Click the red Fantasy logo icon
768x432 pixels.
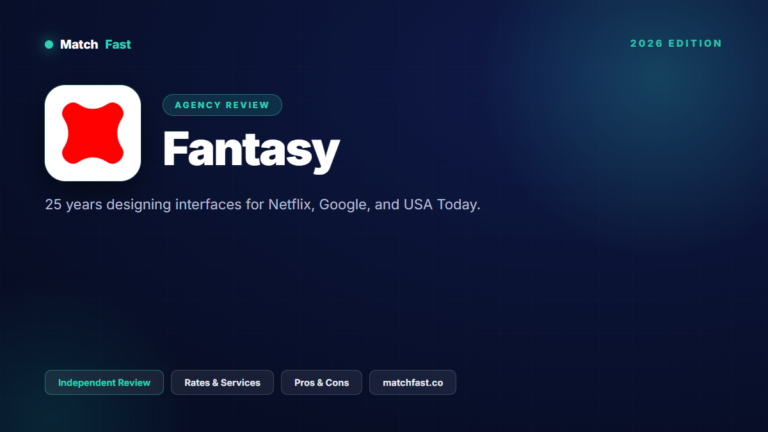point(93,133)
